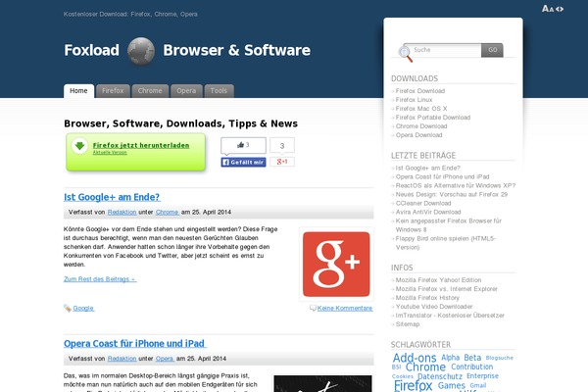Click the comment bubble icon

(313, 308)
